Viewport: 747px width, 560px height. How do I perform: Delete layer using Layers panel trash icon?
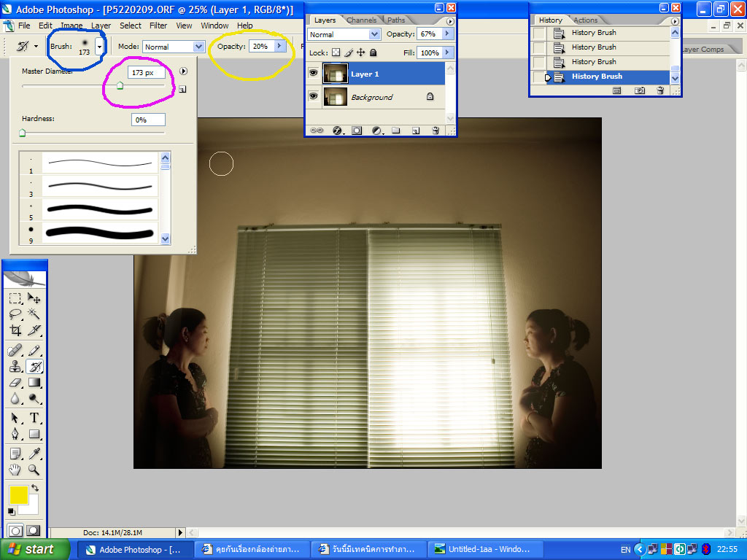coord(436,131)
